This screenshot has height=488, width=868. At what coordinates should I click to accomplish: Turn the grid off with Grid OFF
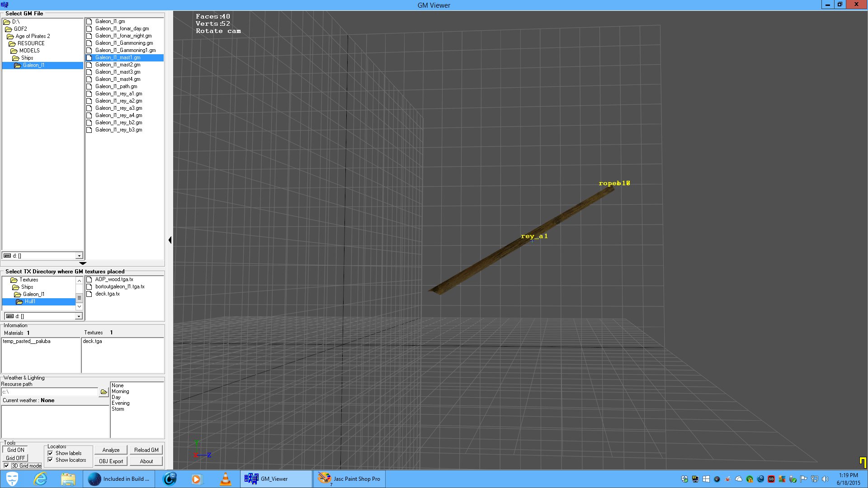click(16, 458)
